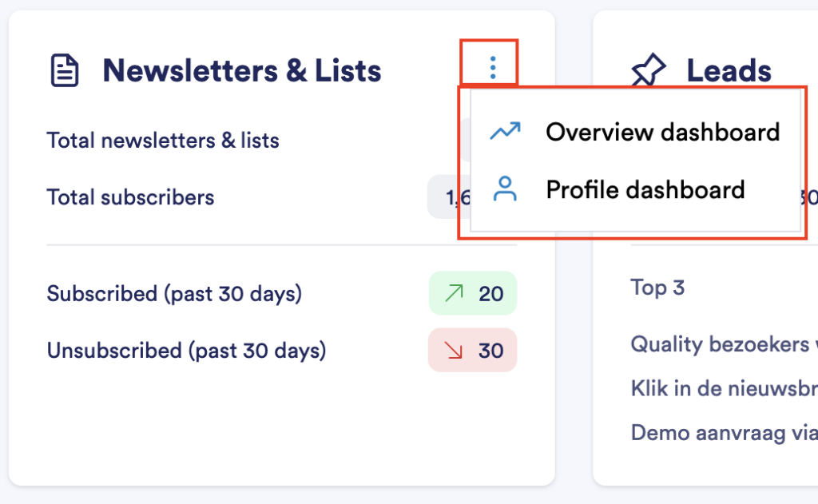Viewport: 818px width, 504px height.
Task: Click the red badge showing 30
Action: pyautogui.click(x=473, y=351)
